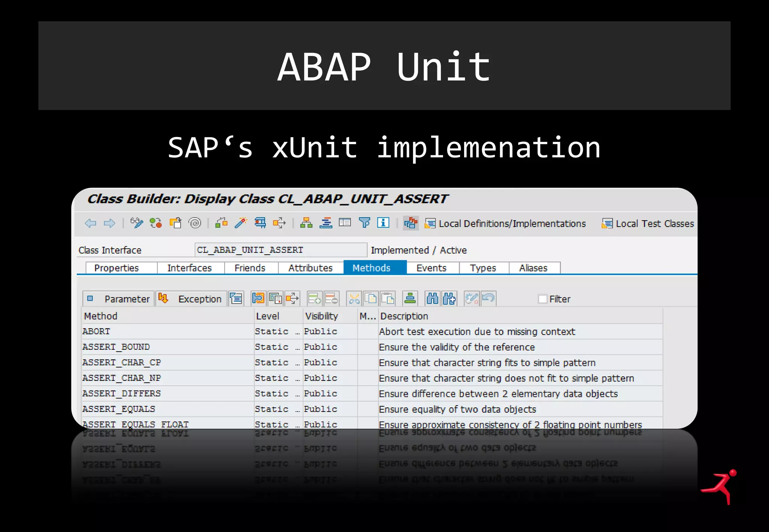This screenshot has width=769, height=532.
Task: Click the vise-clamp Test icon
Action: [x=260, y=223]
